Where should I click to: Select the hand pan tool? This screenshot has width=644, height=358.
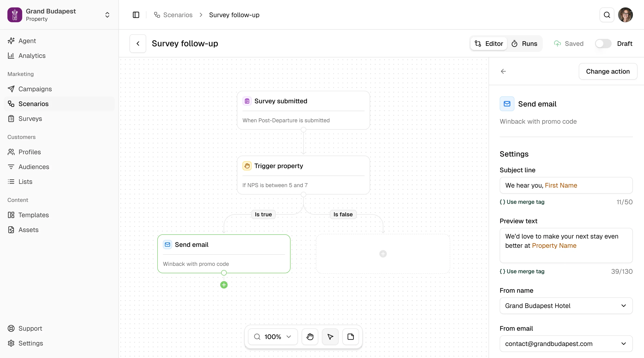[310, 337]
